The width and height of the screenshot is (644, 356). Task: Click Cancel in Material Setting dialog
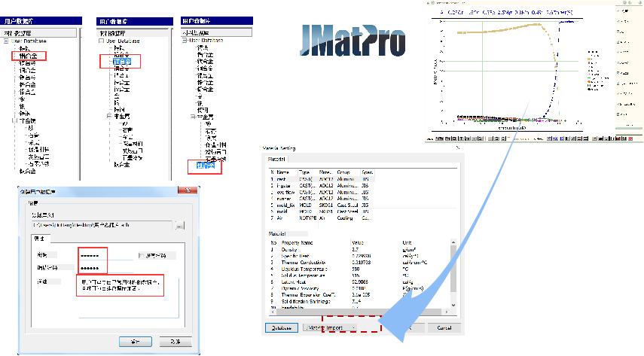(x=444, y=327)
